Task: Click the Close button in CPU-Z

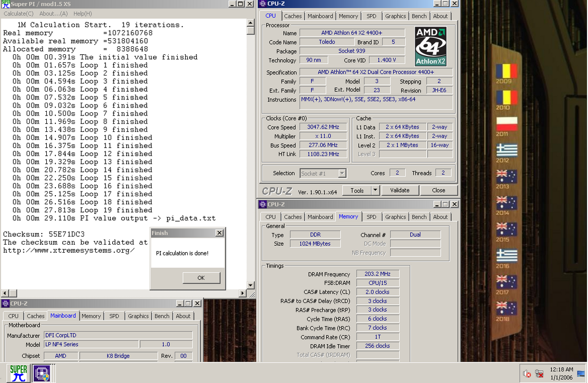Action: click(438, 190)
